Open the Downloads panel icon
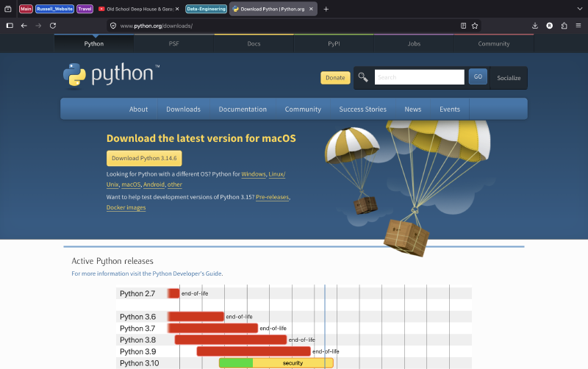Screen dimensions: 588x369 click(x=535, y=26)
